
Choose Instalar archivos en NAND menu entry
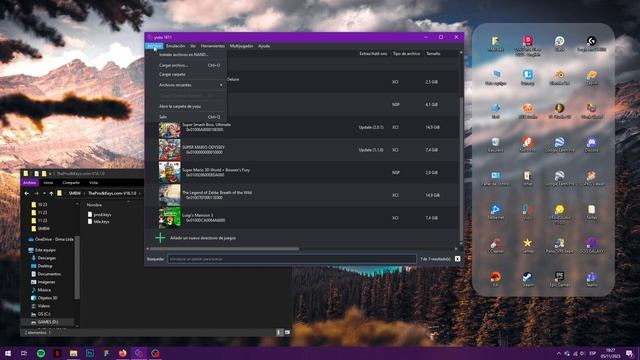click(184, 55)
